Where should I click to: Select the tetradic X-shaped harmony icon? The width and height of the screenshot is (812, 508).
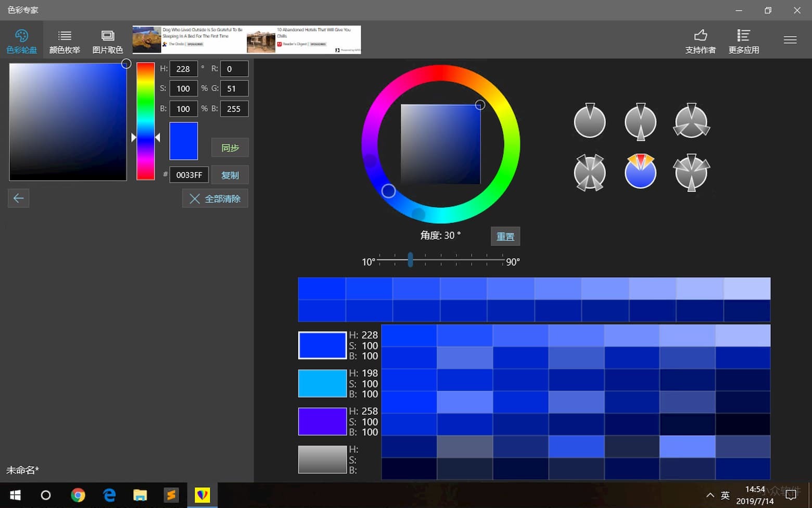tap(589, 172)
